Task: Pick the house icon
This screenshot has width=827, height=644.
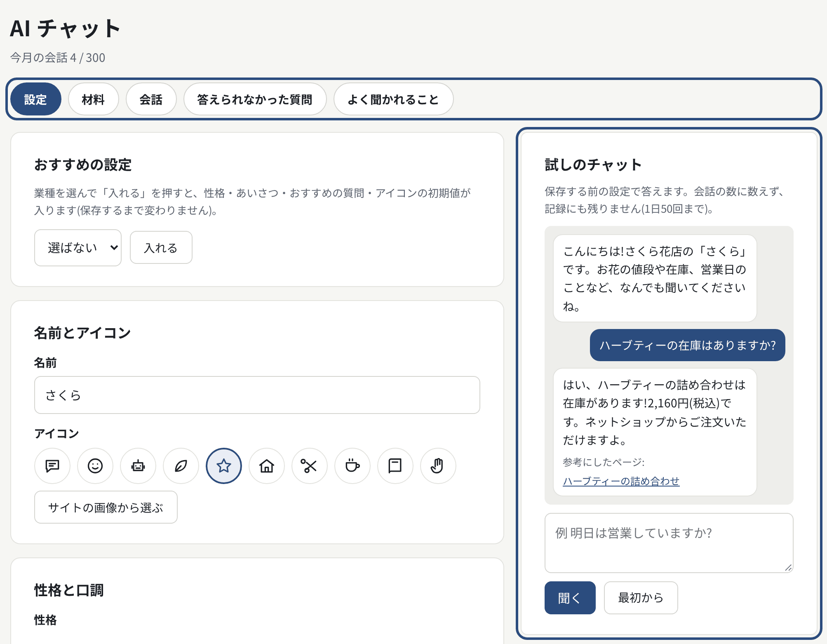Action: pos(267,466)
